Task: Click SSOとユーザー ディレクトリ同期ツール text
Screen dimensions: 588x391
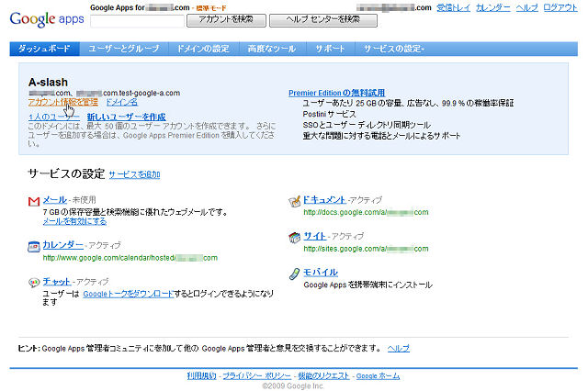Action: pos(367,125)
